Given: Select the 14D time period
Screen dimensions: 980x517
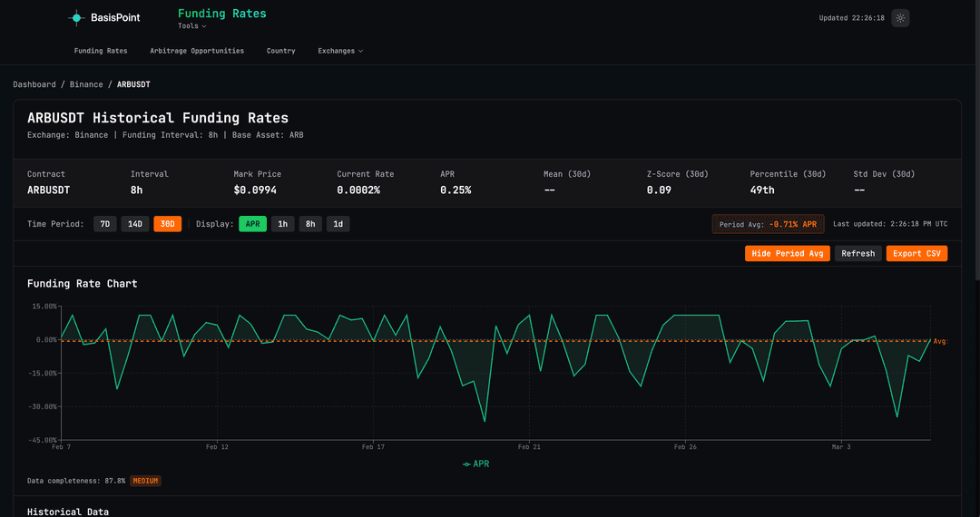Looking at the screenshot, I should [135, 224].
